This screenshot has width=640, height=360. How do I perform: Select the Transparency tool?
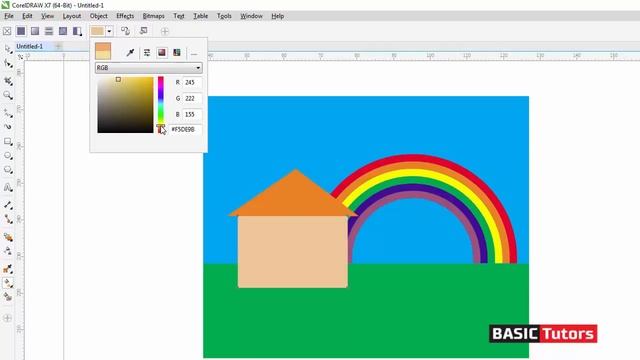(8, 251)
